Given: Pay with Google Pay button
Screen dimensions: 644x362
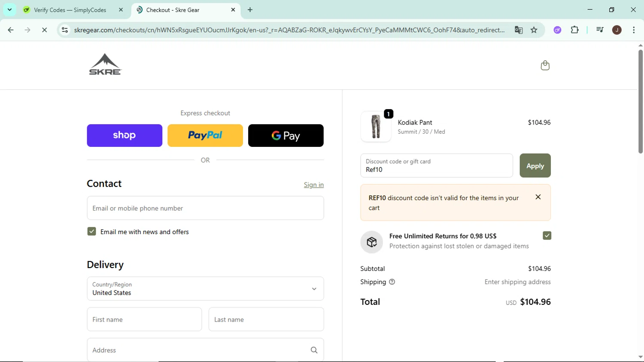Looking at the screenshot, I should 286,136.
